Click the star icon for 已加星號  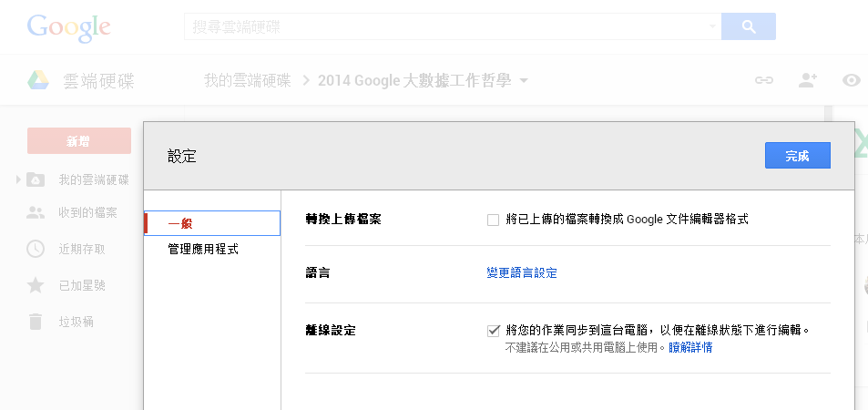[x=36, y=285]
